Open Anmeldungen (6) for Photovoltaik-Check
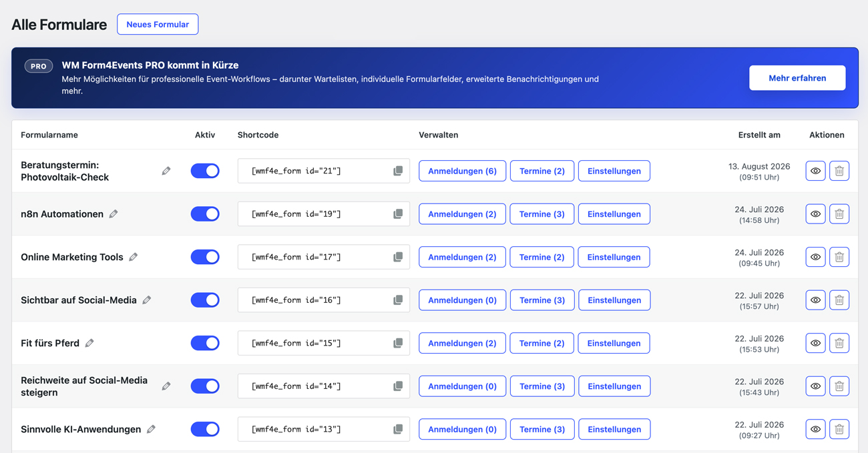 [x=462, y=171]
